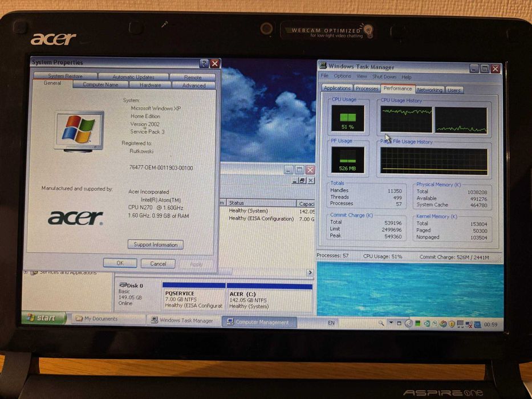Expand the Services and Applications node
This screenshot has height=399, width=532.
(26, 272)
